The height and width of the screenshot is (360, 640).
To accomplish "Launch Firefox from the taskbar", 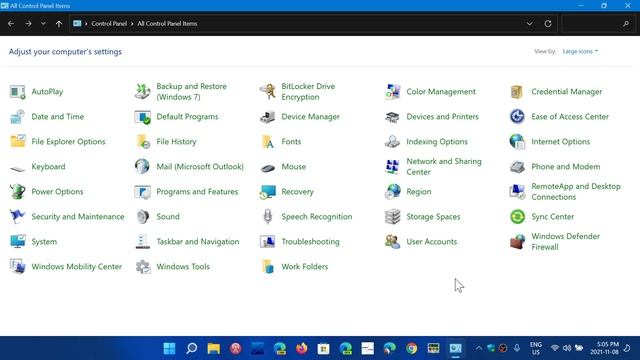I will [302, 348].
